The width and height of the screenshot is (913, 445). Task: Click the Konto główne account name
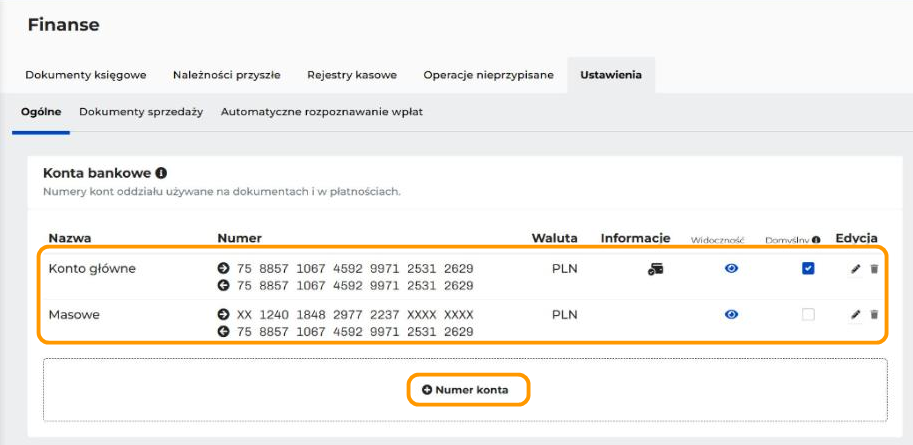click(91, 269)
